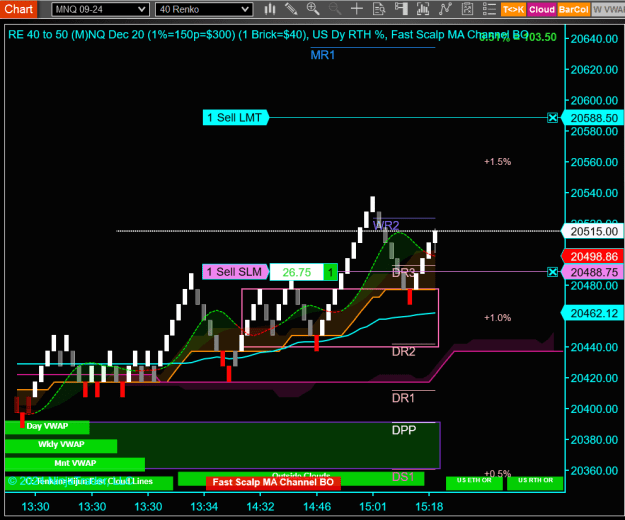Select the Chart tab
Viewport: 625px width, 520px height.
[x=18, y=9]
